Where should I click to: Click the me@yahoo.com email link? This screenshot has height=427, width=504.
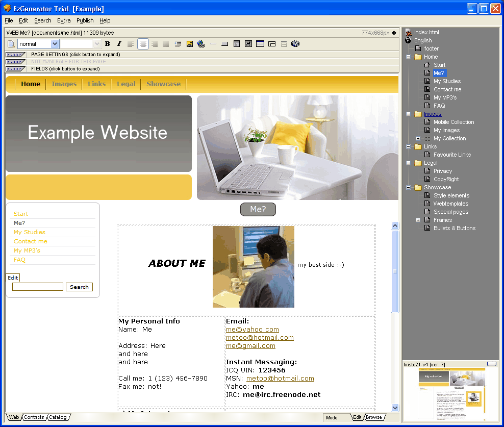(x=252, y=330)
